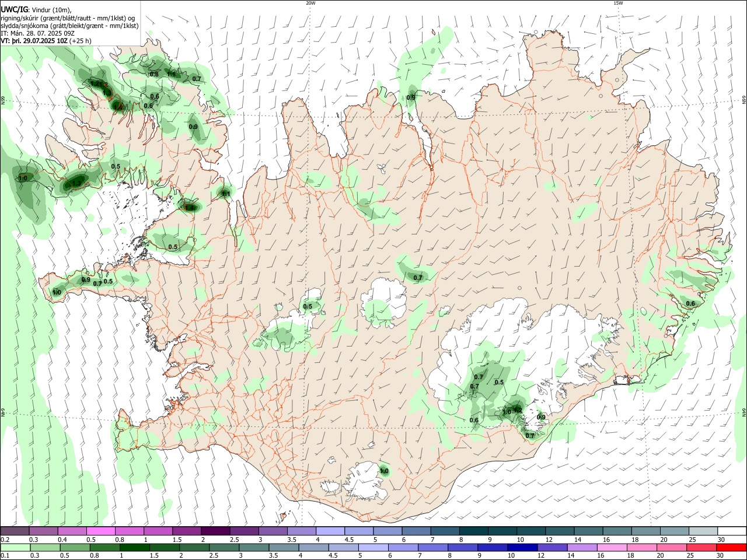Click the light-green rain swatch between 0.1 and 0.3
This screenshot has width=747, height=560.
coord(15,548)
